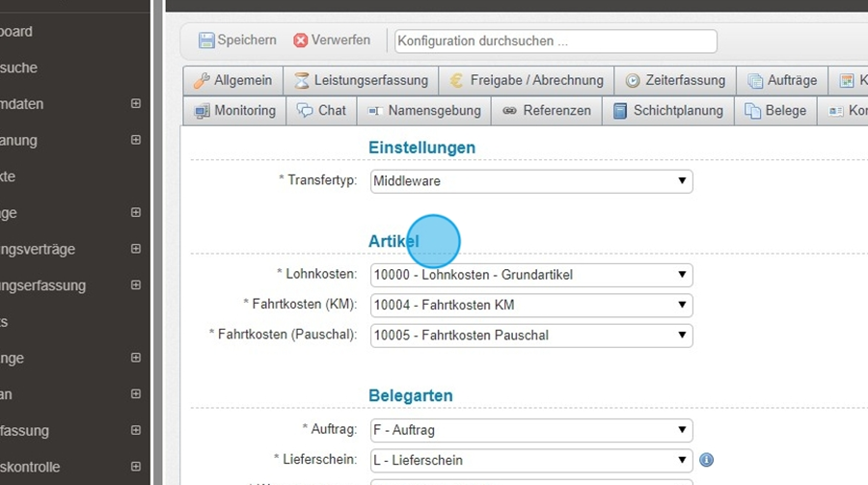Click the Konfiguration durchsuchen search field
868x485 pixels.
tap(556, 41)
